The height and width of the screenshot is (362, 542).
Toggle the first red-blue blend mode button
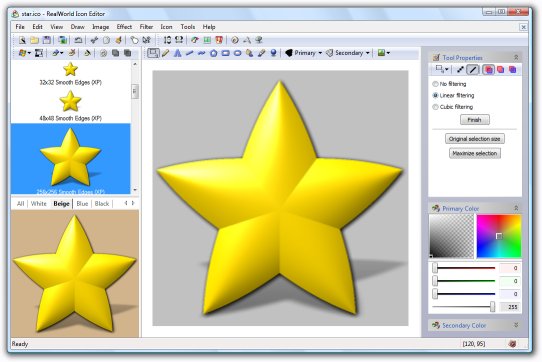488,69
